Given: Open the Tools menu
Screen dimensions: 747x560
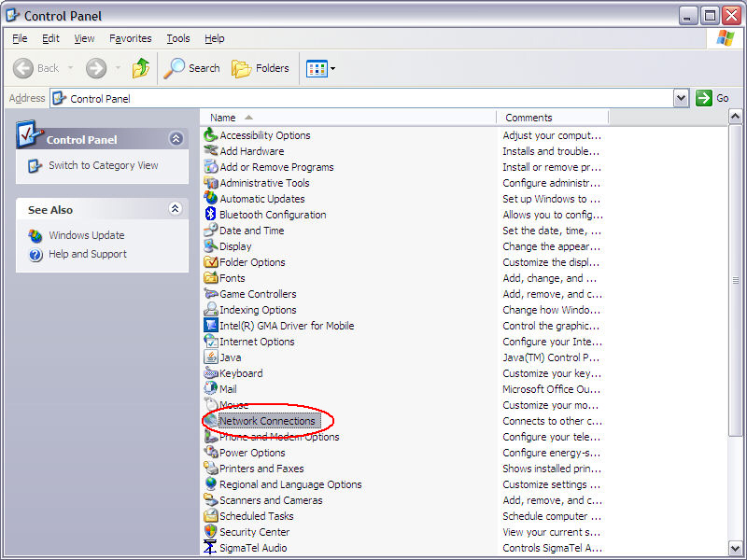Looking at the screenshot, I should [x=177, y=38].
